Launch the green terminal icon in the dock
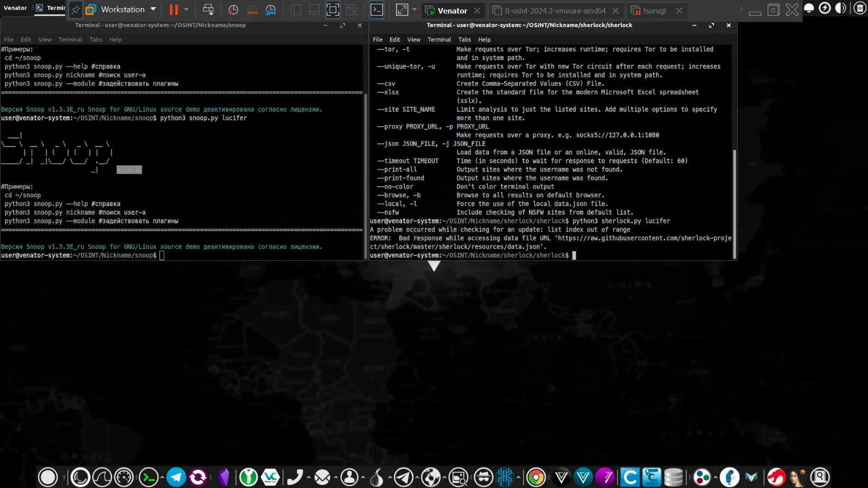Image resolution: width=868 pixels, height=488 pixels. 149,477
